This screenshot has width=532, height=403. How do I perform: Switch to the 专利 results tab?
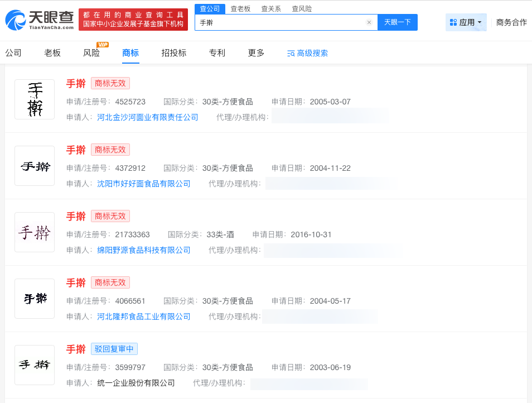click(x=217, y=53)
